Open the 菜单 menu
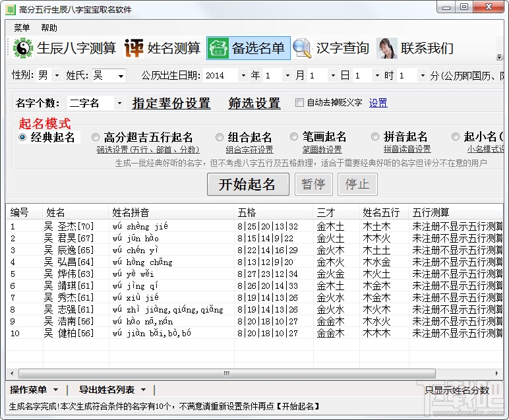The image size is (509, 420). (x=22, y=28)
